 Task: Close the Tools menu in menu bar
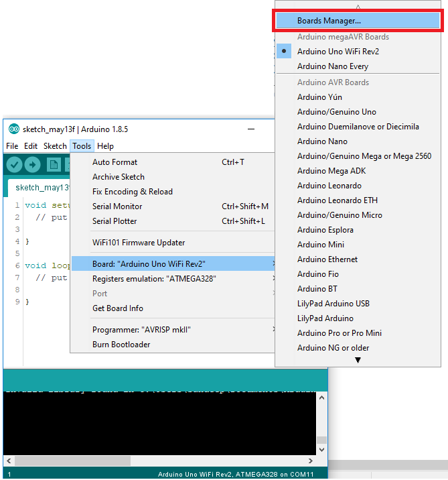pos(82,146)
